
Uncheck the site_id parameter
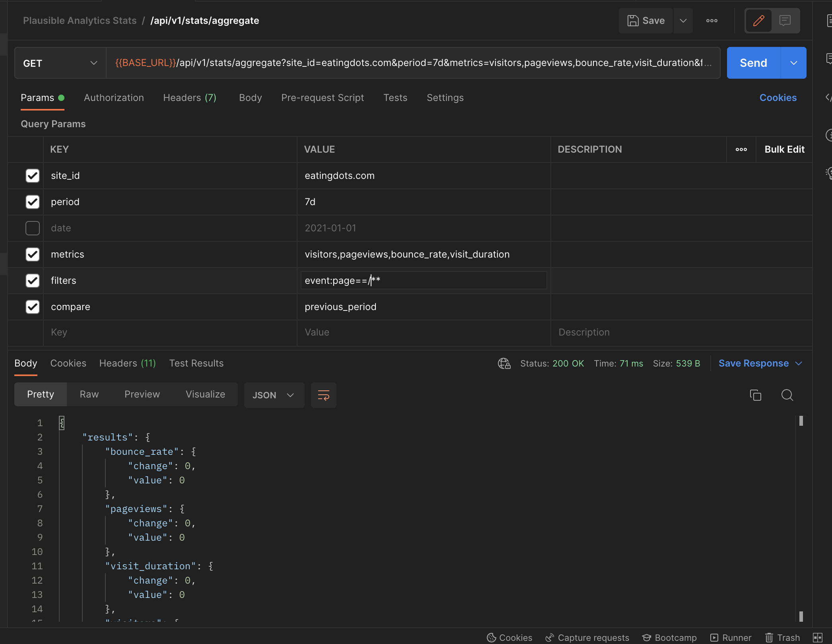tap(32, 175)
